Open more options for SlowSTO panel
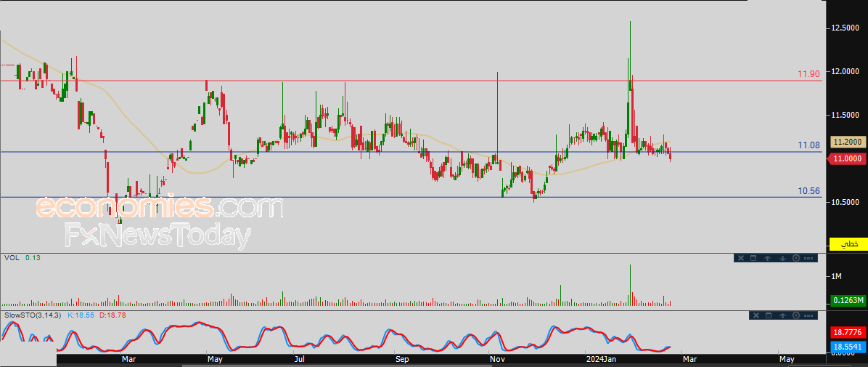The image size is (868, 367). (x=808, y=316)
